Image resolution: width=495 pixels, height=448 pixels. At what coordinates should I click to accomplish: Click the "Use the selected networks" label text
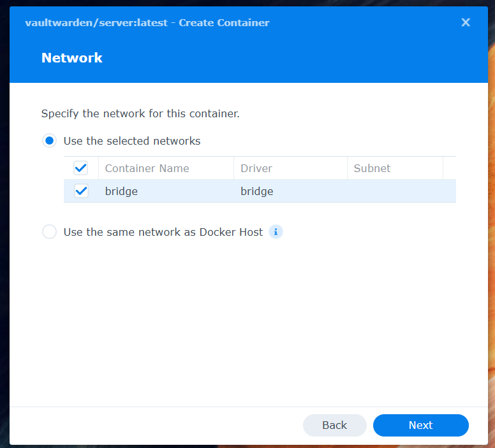[132, 141]
